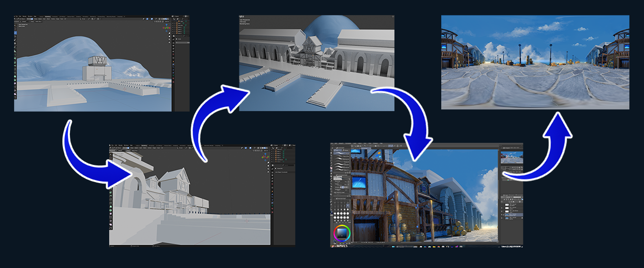
Task: Open Material properties tab in island Blender window
Action: pyautogui.click(x=174, y=78)
